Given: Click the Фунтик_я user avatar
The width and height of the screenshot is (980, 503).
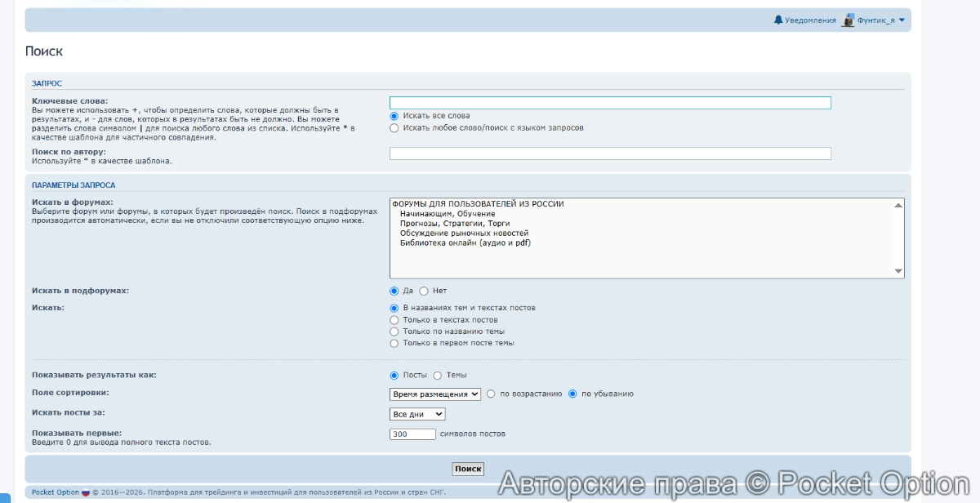Looking at the screenshot, I should pos(849,20).
